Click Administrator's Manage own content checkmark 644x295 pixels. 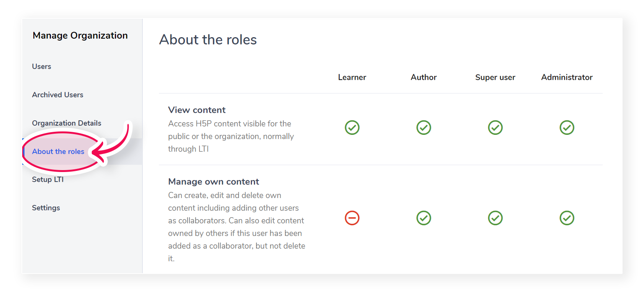coord(567,218)
